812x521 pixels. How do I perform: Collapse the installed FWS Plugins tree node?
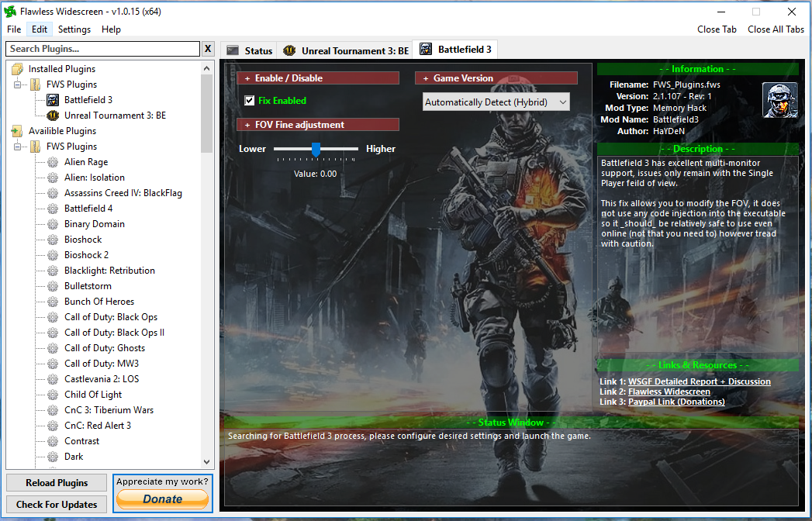click(18, 85)
